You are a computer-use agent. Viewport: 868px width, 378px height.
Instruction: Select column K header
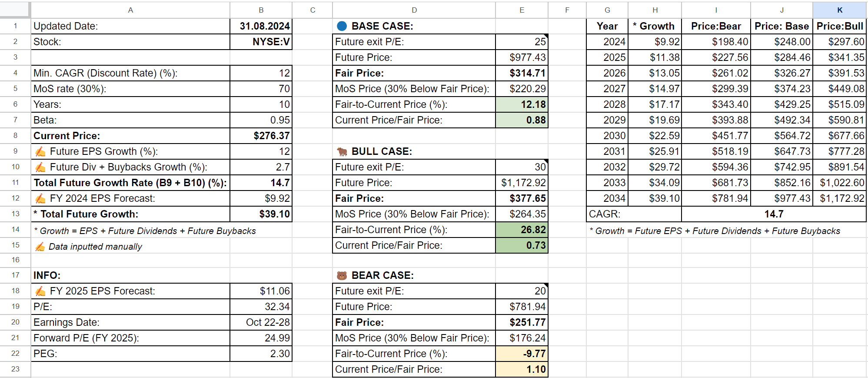coord(840,10)
